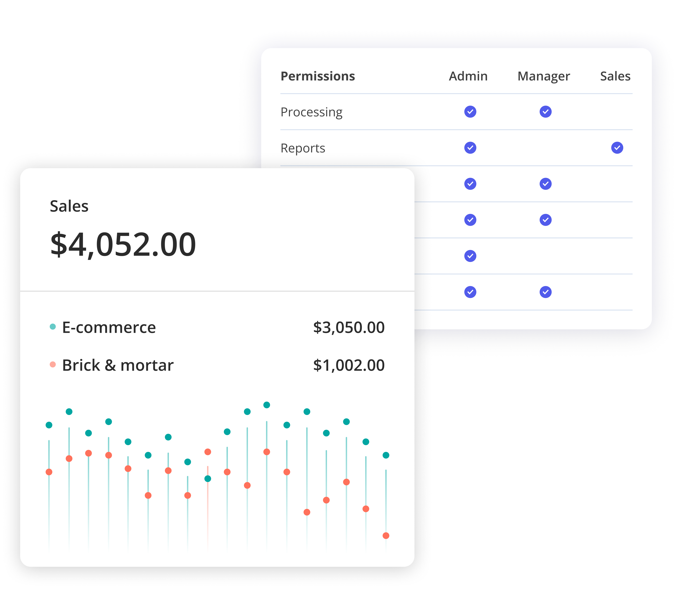
Task: Click the E-commerce legend label
Action: click(109, 327)
